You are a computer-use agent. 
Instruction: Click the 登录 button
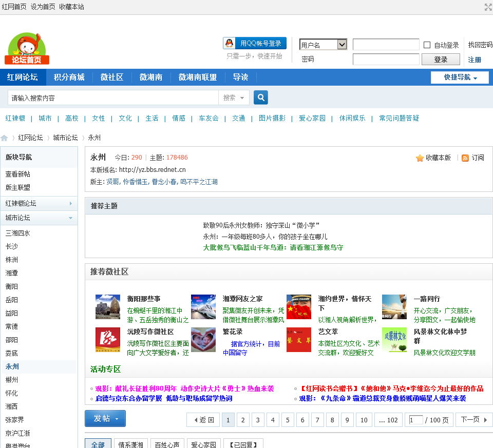pos(441,60)
